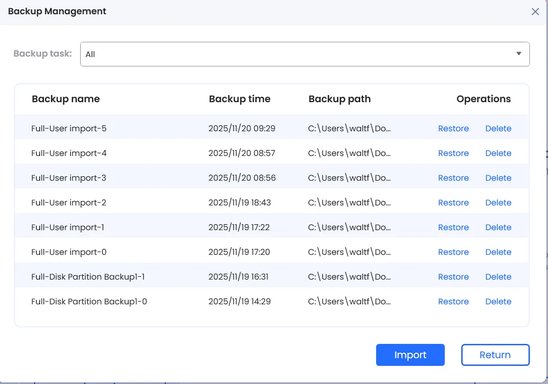Select Full-Disk Partition Backup1-0 name
The height and width of the screenshot is (384, 548).
[89, 302]
